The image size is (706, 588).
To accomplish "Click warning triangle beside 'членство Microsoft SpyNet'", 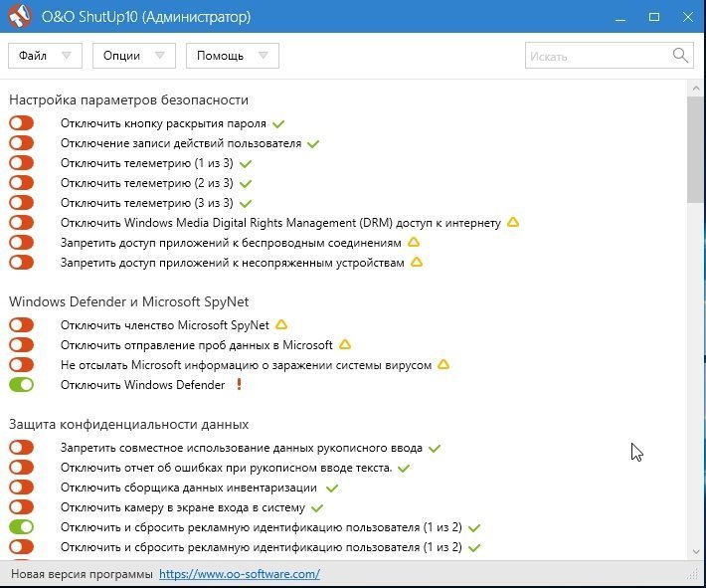I will (x=281, y=324).
